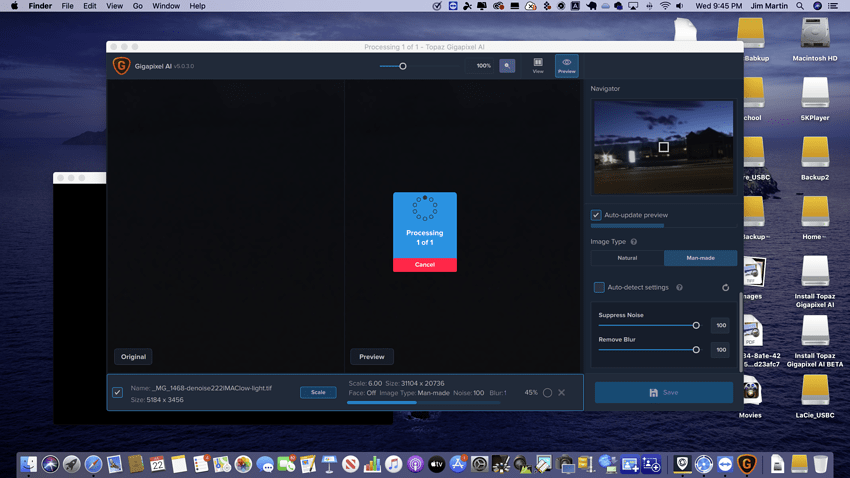Open Finder from the dock
The width and height of the screenshot is (850, 478).
(x=28, y=464)
